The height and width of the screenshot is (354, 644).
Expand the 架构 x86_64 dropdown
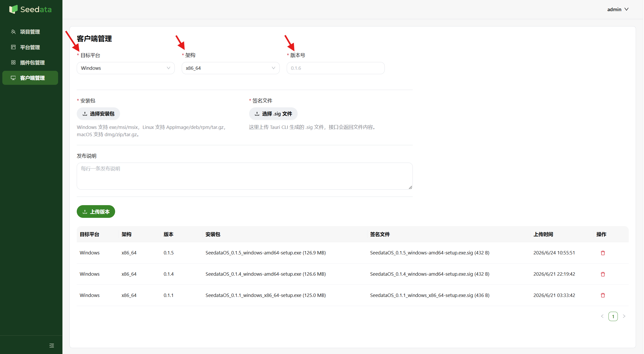[x=230, y=68]
